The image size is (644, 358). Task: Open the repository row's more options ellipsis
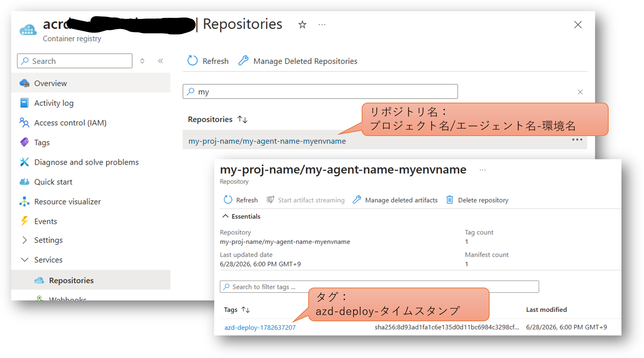point(577,140)
